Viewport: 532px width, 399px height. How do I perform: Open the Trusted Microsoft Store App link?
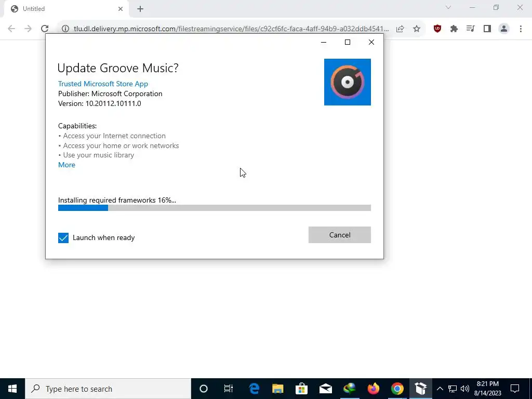(103, 84)
